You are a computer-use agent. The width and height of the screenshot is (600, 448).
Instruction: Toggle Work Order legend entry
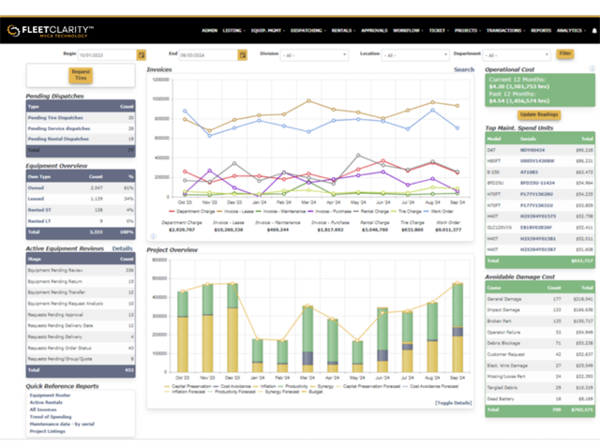point(439,211)
